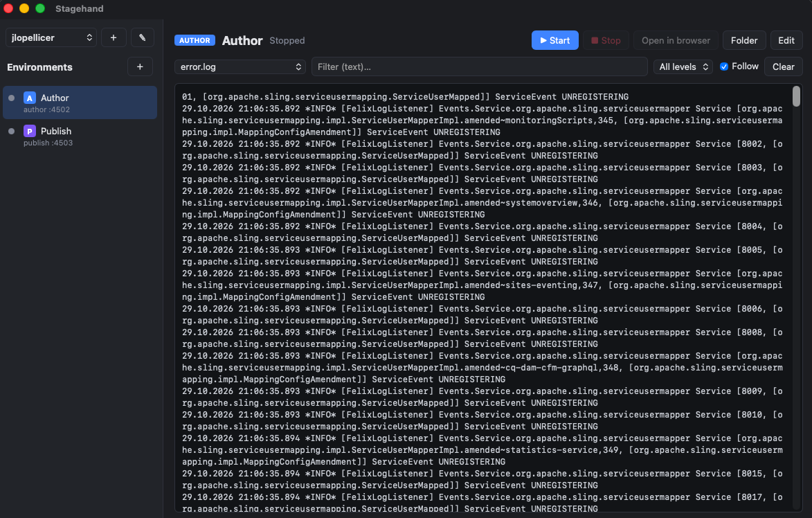This screenshot has width=812, height=518.
Task: Click the 'publish :4503' port label
Action: tap(48, 143)
